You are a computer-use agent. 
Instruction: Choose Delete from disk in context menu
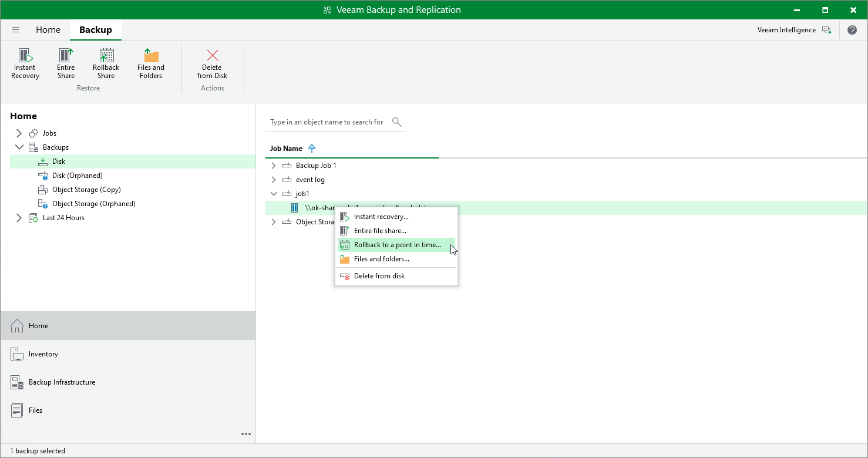396,276
